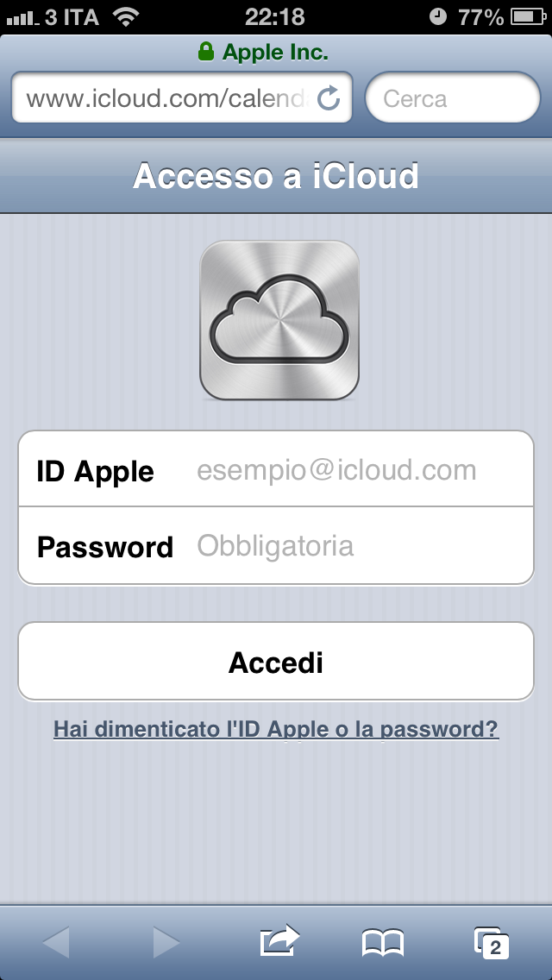Go forward with right arrow
Screen dimensions: 552x980
pos(166,942)
